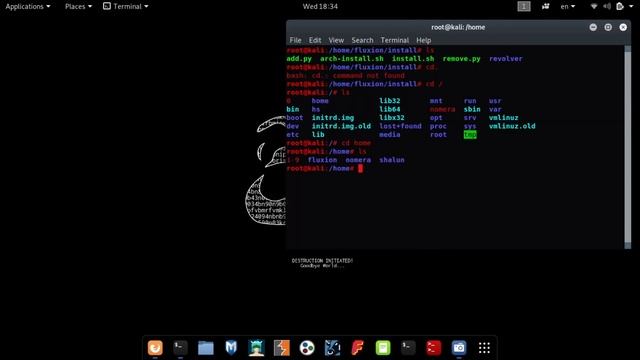Open the white circle icon with colored dots
The width and height of the screenshot is (640, 360).
pos(307,348)
